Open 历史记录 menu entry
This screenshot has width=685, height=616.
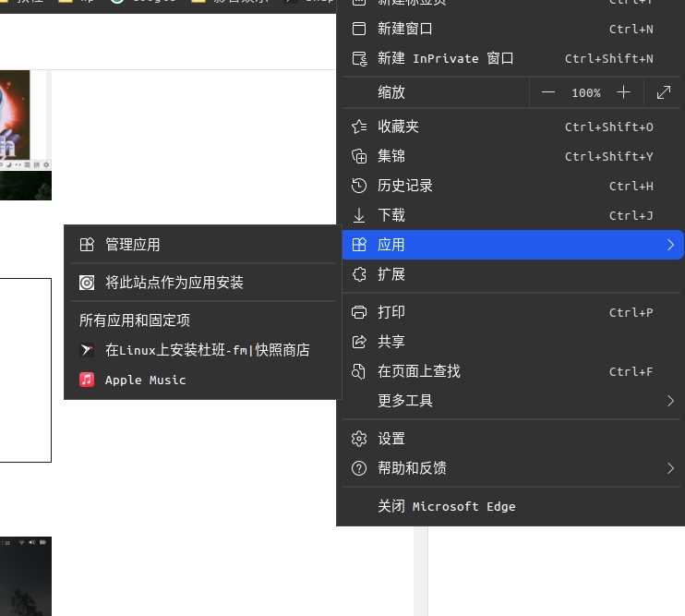511,186
